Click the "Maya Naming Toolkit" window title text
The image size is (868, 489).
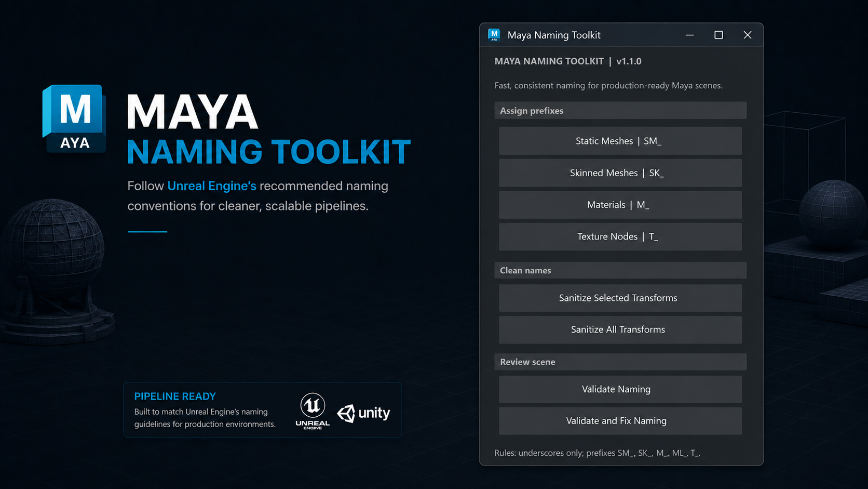point(554,35)
